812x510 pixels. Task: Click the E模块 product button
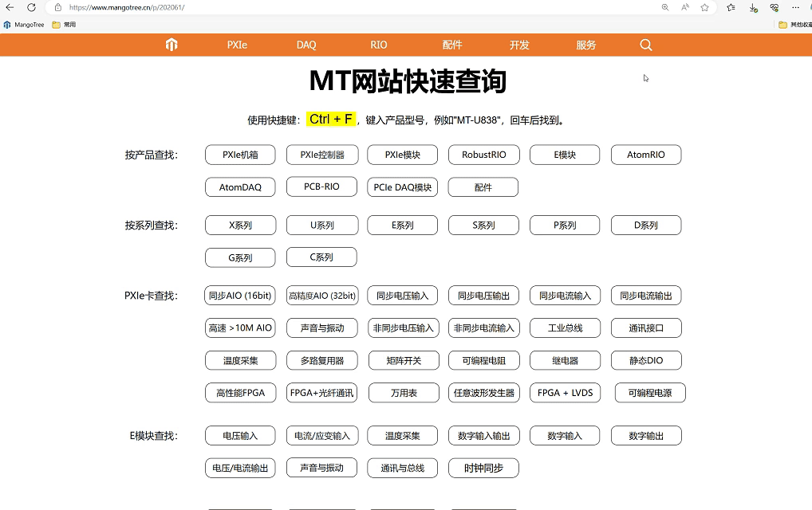(x=565, y=155)
